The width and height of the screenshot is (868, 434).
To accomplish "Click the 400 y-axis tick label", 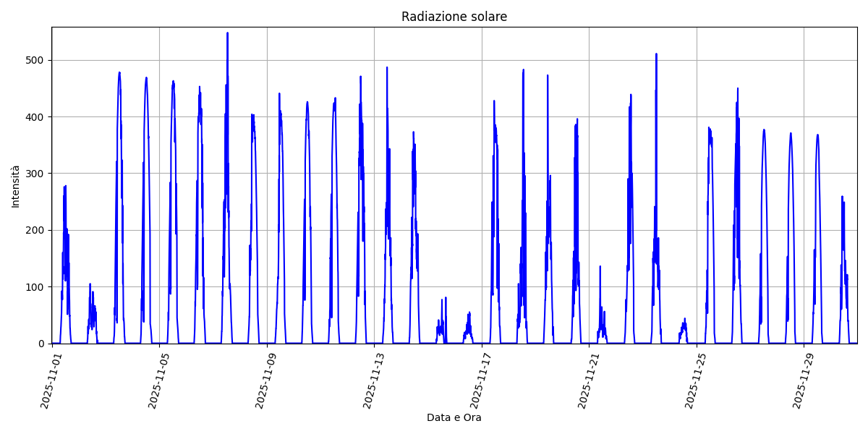I will click(x=35, y=117).
